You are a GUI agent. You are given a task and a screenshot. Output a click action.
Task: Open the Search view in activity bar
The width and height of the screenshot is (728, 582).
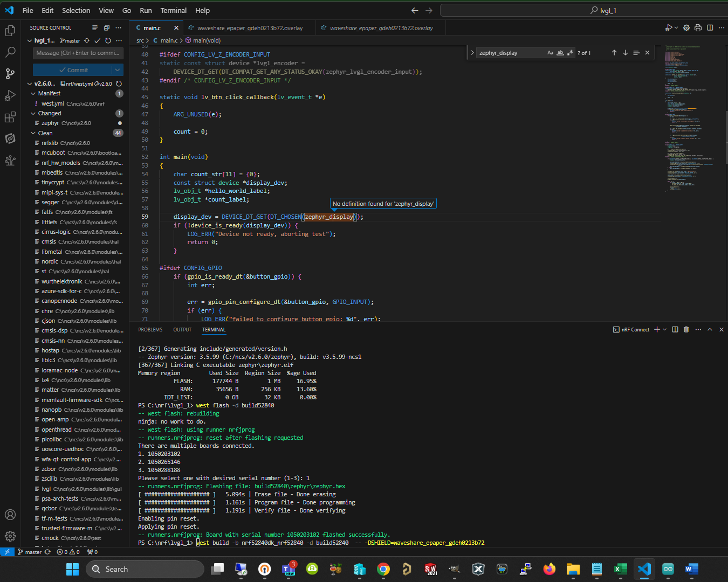pyautogui.click(x=10, y=52)
